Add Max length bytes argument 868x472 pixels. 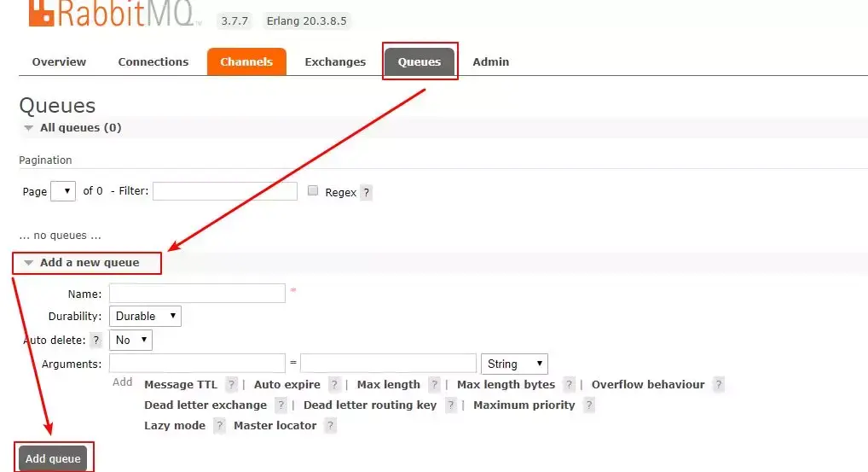click(506, 384)
